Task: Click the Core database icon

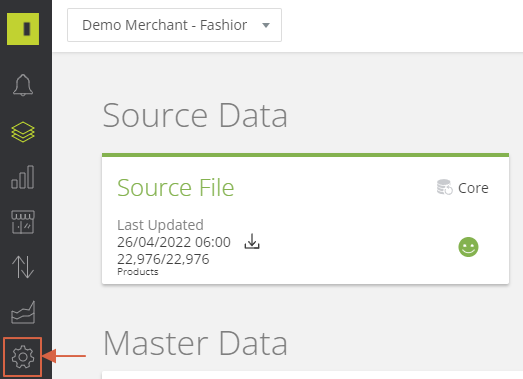Action: click(x=445, y=187)
